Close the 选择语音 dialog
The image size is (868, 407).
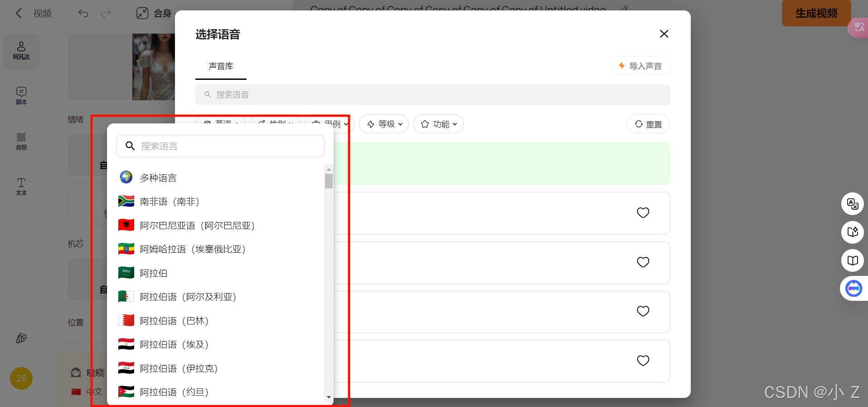point(664,34)
